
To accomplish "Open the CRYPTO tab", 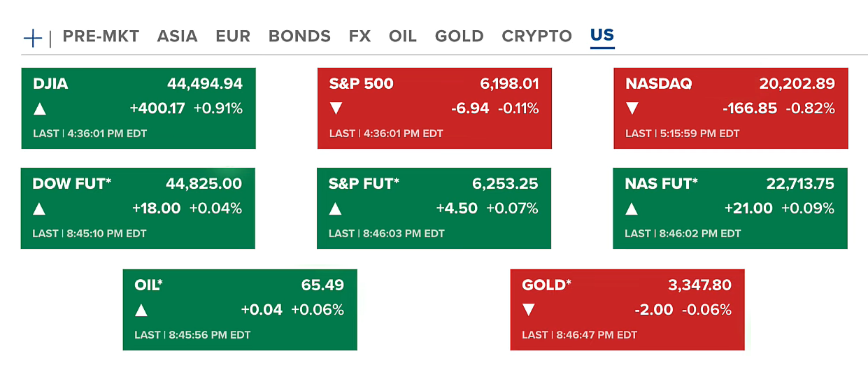I will (x=536, y=36).
